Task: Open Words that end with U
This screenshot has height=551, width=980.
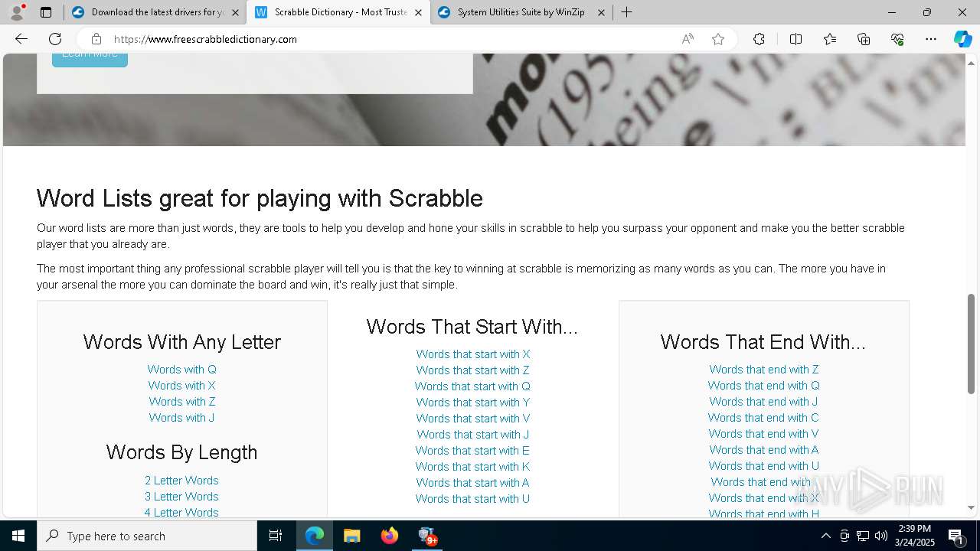Action: pos(764,466)
